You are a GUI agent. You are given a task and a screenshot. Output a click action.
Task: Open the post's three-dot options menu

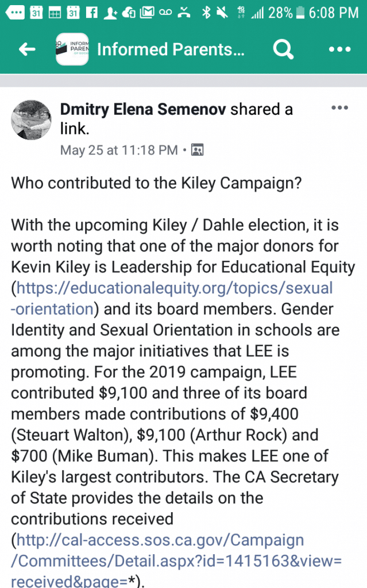tap(340, 108)
